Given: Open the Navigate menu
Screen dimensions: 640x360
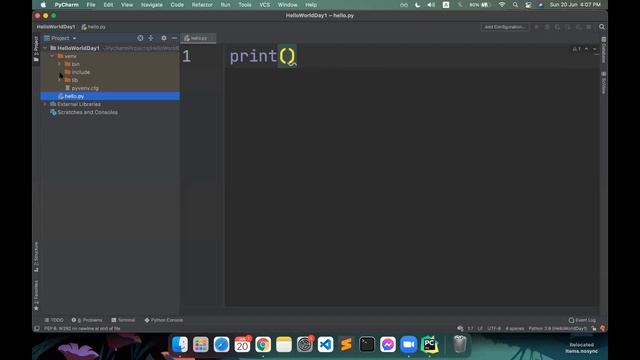Looking at the screenshot, I should (151, 5).
